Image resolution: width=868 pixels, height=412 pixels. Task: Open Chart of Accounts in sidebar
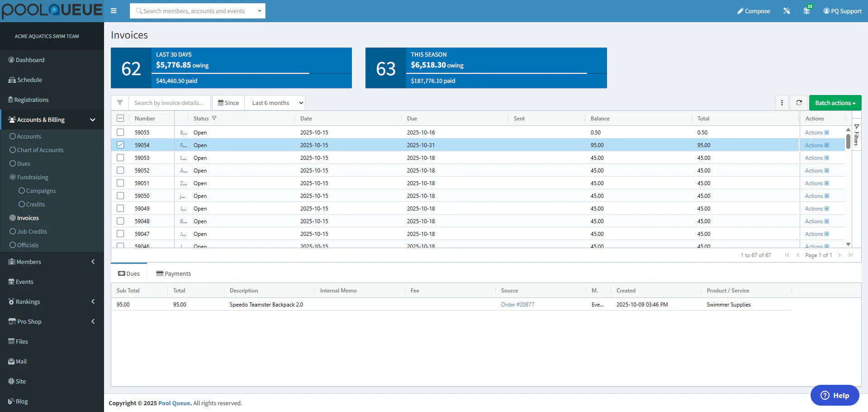coord(40,150)
